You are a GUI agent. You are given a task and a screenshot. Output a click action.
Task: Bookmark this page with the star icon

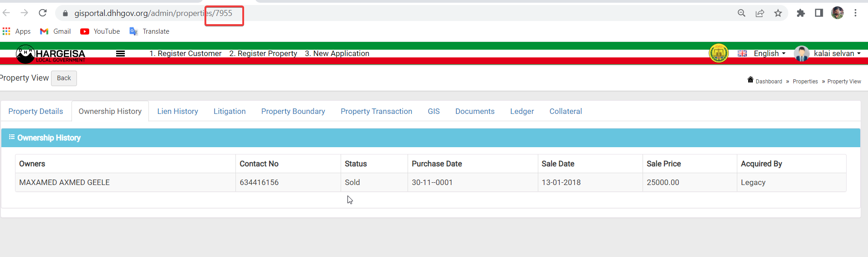778,13
